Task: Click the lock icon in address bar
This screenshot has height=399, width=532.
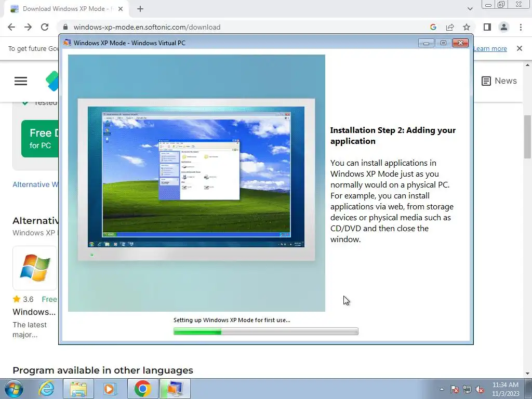Action: click(x=65, y=27)
